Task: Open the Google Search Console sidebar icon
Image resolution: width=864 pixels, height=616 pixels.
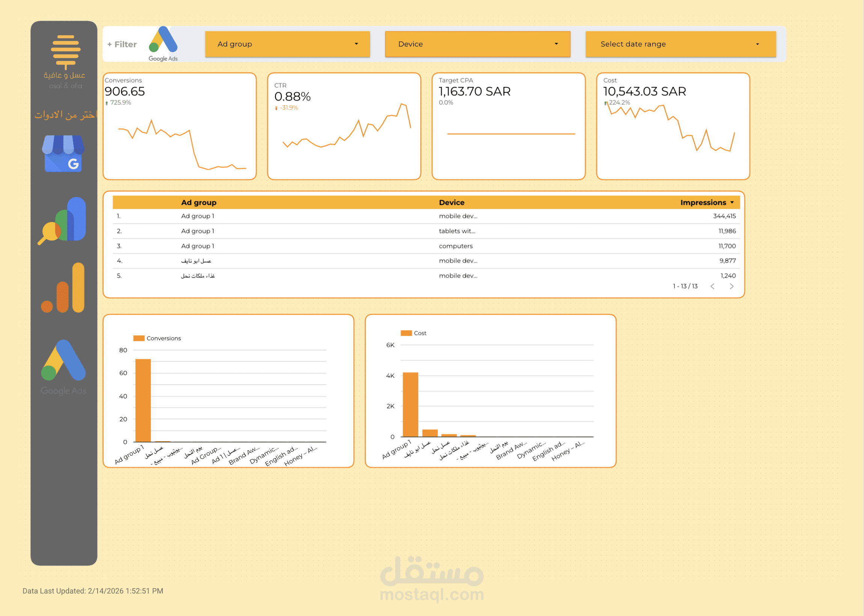Action: pyautogui.click(x=63, y=220)
